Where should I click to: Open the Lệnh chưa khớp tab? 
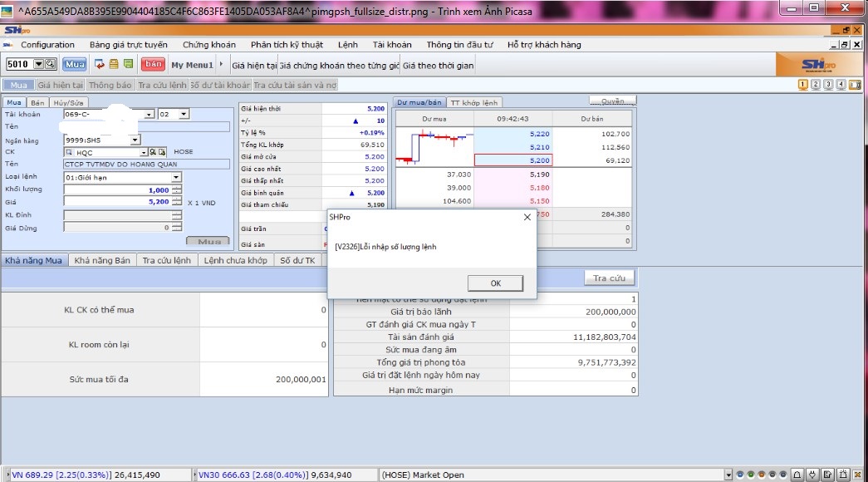click(x=235, y=260)
